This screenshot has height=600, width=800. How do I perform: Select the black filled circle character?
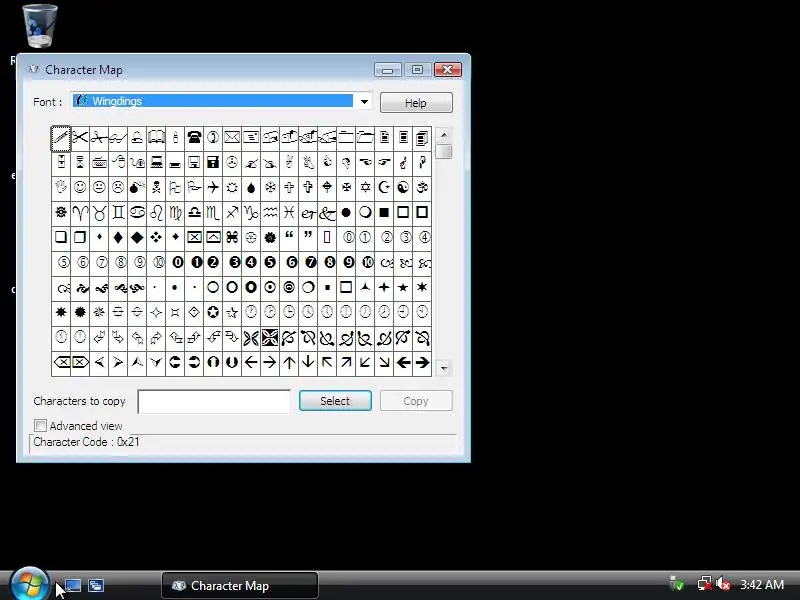point(346,213)
